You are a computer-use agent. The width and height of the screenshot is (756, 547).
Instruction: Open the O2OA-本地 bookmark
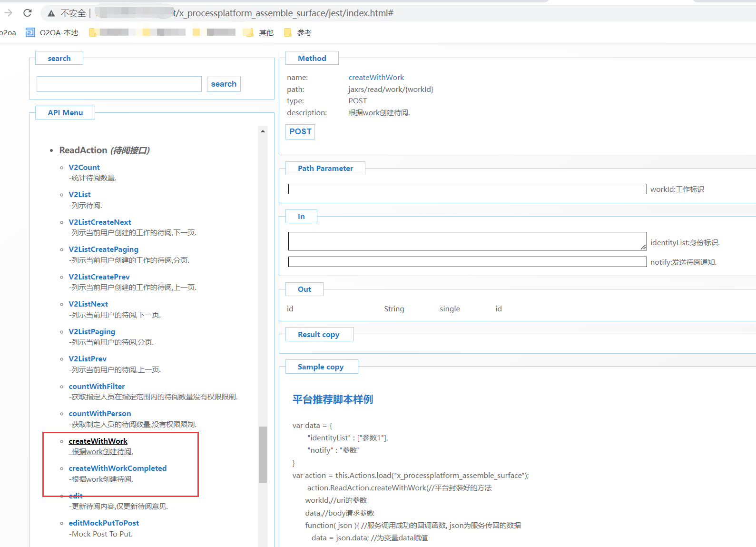(52, 32)
